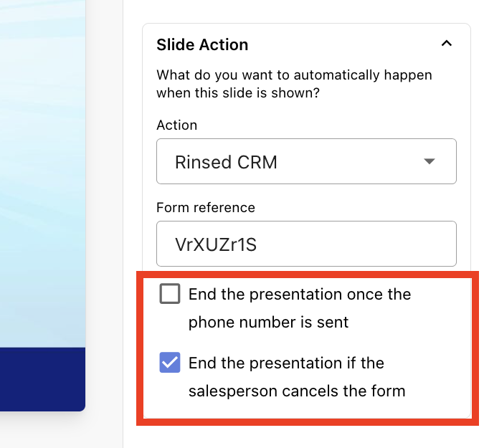Click the Slide Action heading
Viewport: 484px width, 448px height.
202,44
